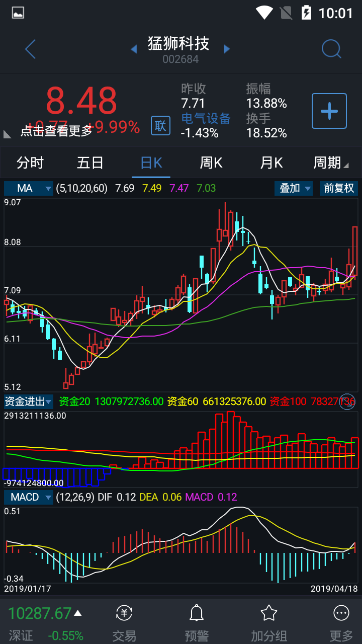The width and height of the screenshot is (362, 644).
Task: Open the 资金进出 indicator dropdown
Action: tap(29, 401)
